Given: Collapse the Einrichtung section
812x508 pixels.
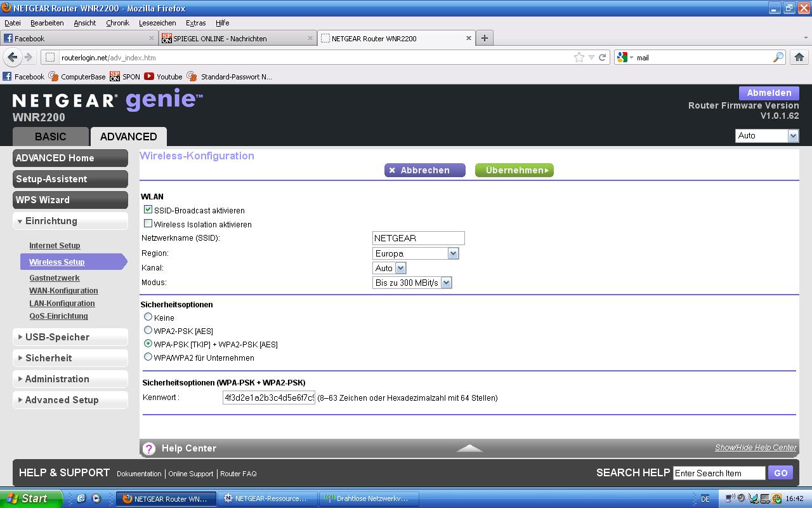Looking at the screenshot, I should click(x=70, y=221).
